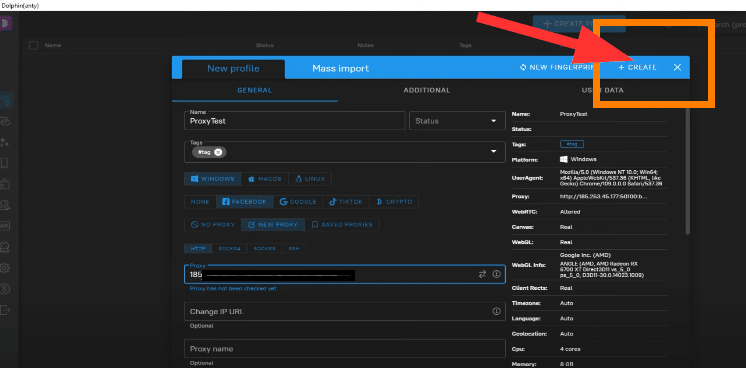The height and width of the screenshot is (368, 746).
Task: Click the Dolphin Anty logo in the sidebar
Action: 6,23
